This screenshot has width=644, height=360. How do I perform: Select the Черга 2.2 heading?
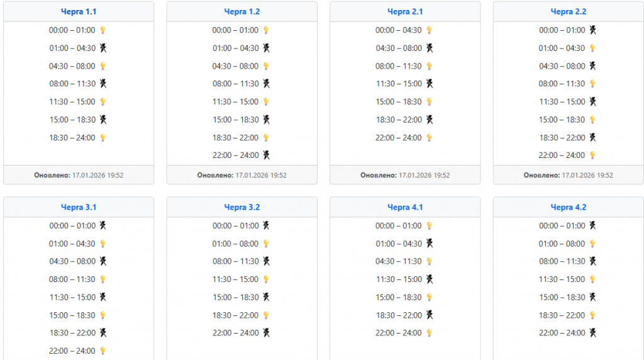pos(569,11)
